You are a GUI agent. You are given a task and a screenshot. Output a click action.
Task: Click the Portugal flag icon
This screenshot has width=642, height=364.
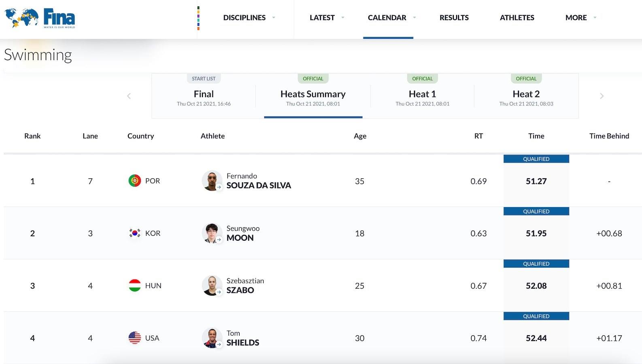pos(134,181)
